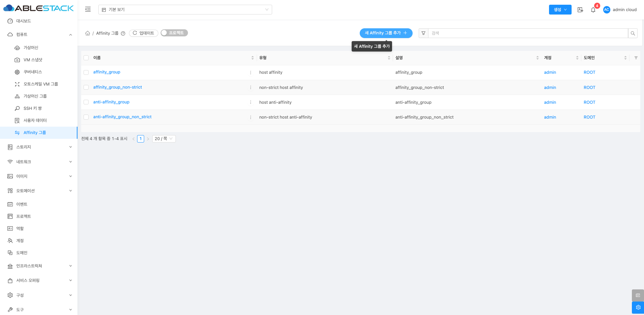Expand the 스토리지 menu section
Viewport: 644px width, 315px height.
(39, 147)
